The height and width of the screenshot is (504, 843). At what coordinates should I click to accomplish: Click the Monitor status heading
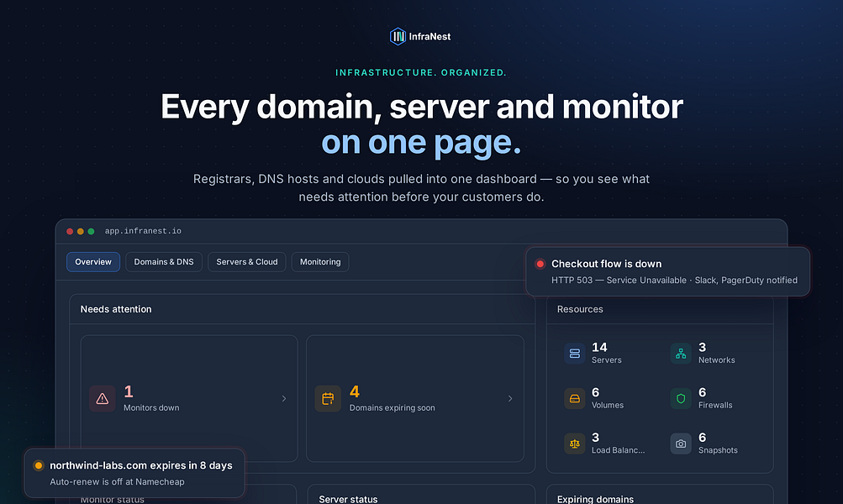click(113, 499)
